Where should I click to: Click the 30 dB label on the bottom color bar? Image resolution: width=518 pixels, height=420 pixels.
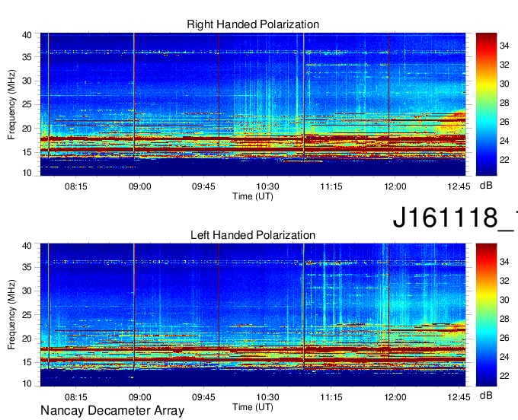504,300
